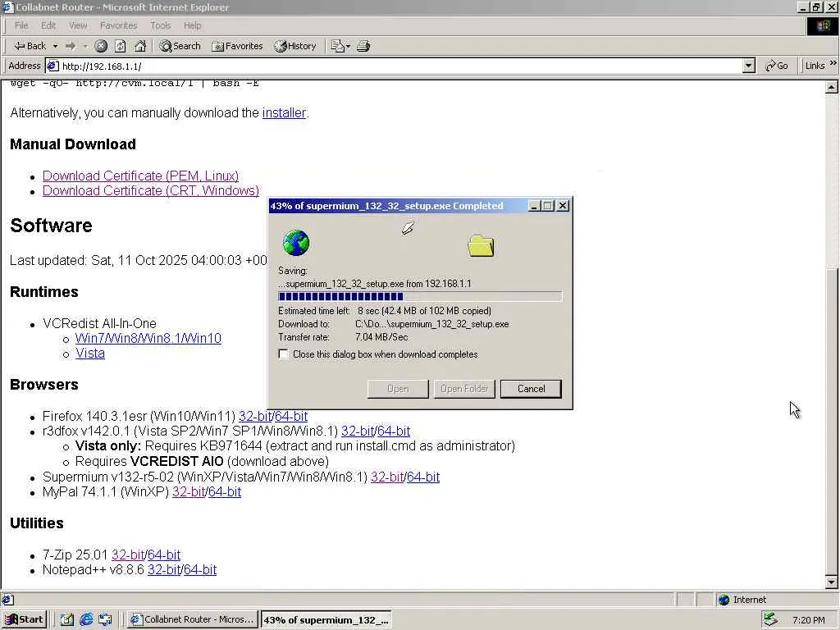840x630 pixels.
Task: Follow the installer link
Action: pos(284,113)
